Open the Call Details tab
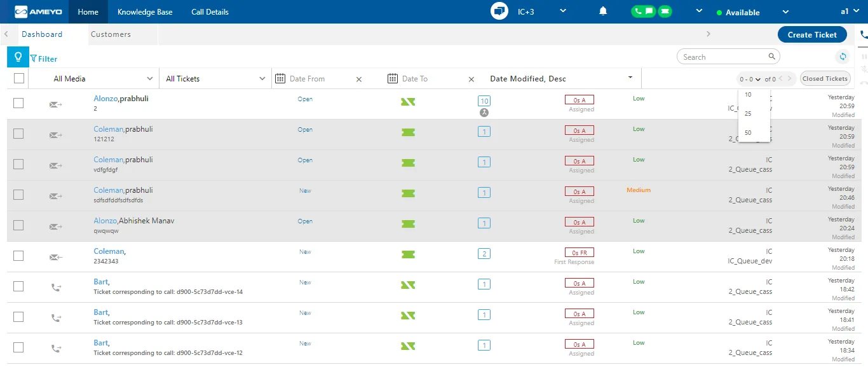Screen dimensions: 868x369 (210, 11)
